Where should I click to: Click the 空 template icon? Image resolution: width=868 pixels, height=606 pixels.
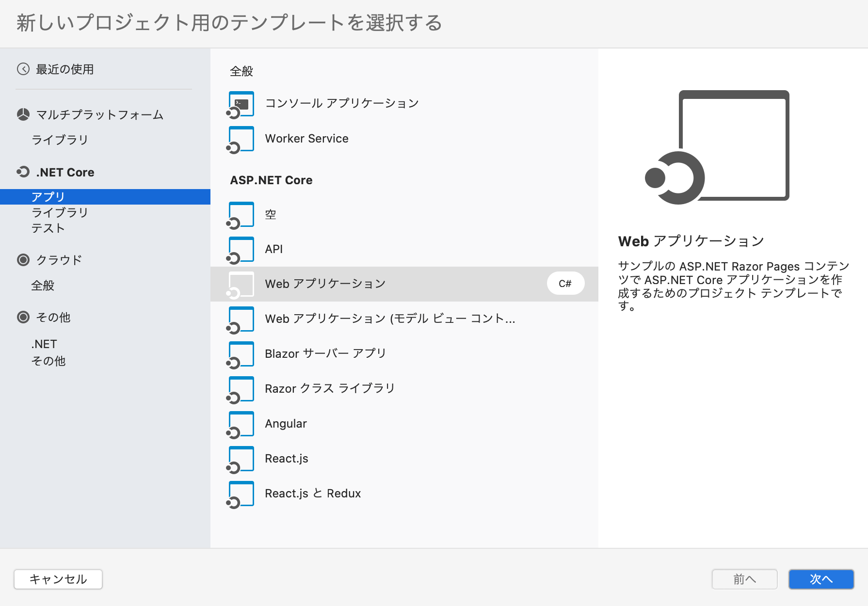click(x=241, y=215)
